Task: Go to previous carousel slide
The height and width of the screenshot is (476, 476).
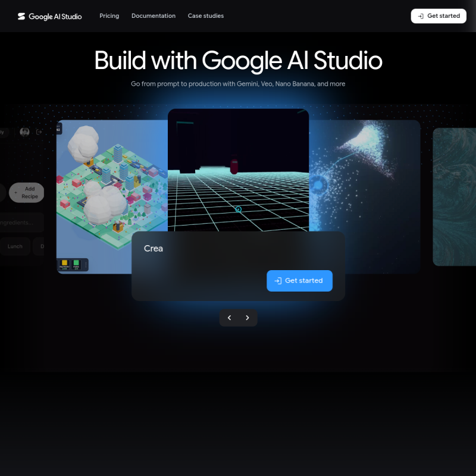Action: pos(230,318)
